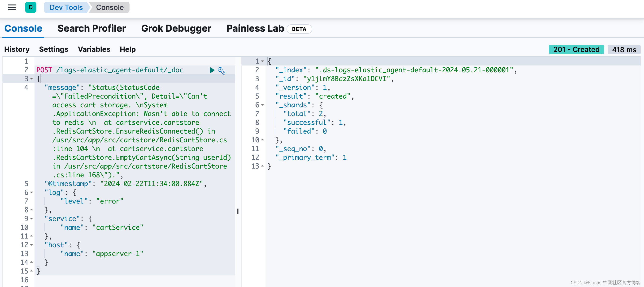The height and width of the screenshot is (287, 644).
Task: Click the Help link
Action: tap(127, 49)
